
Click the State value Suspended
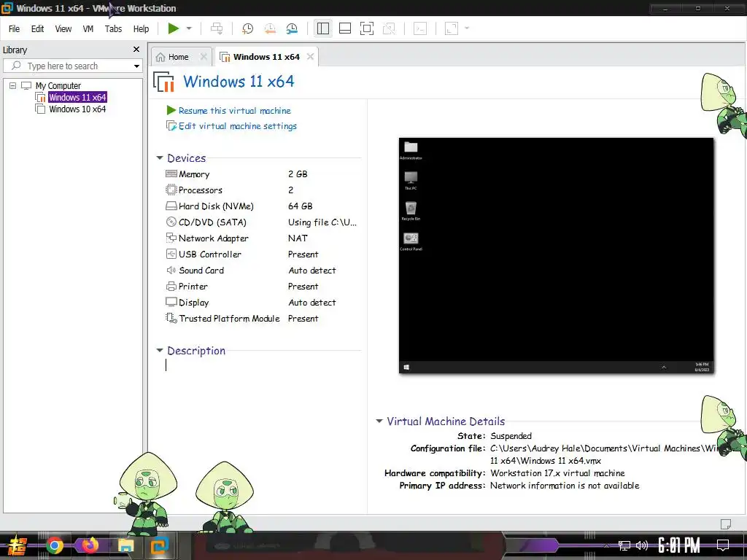pos(511,436)
